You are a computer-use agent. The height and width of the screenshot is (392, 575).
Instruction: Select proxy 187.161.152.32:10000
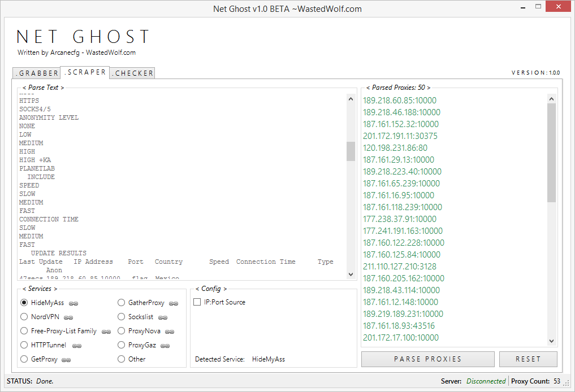click(401, 124)
